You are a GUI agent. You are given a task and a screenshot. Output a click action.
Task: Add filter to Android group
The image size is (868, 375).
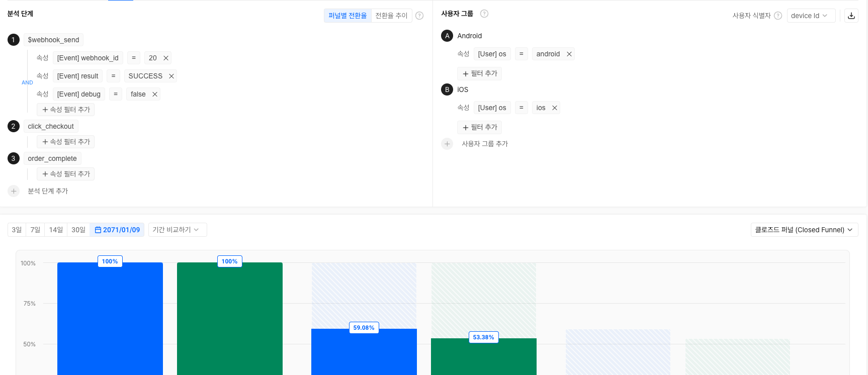coord(480,73)
